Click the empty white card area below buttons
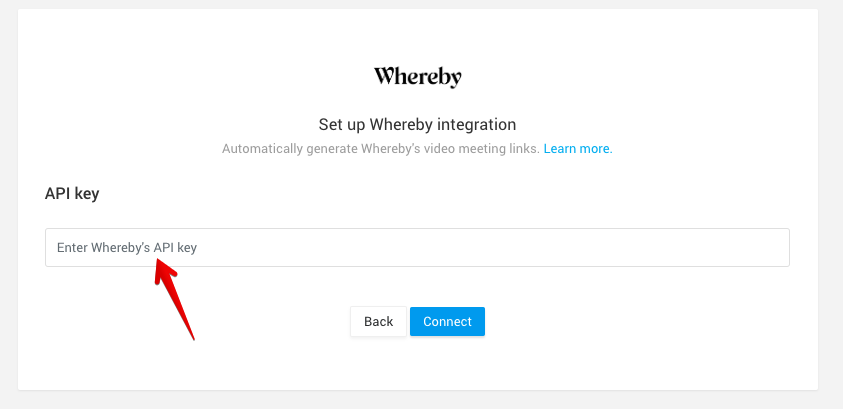The height and width of the screenshot is (409, 843). (418, 364)
